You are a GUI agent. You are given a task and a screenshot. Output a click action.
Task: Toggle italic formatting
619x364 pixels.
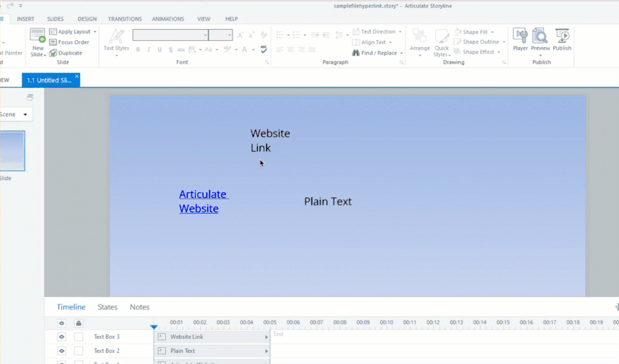[x=149, y=50]
